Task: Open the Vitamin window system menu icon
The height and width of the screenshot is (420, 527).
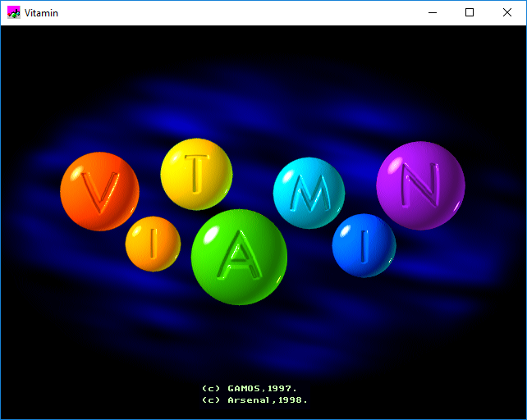Action: tap(13, 13)
